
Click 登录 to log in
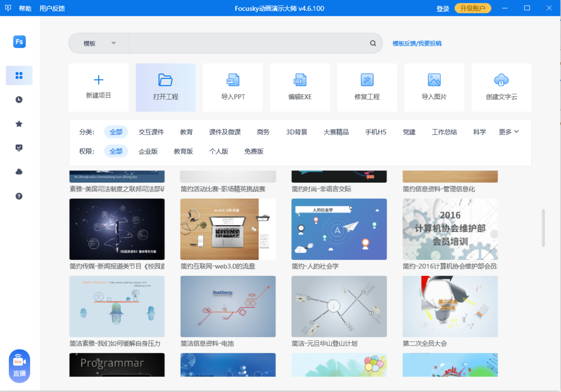443,9
